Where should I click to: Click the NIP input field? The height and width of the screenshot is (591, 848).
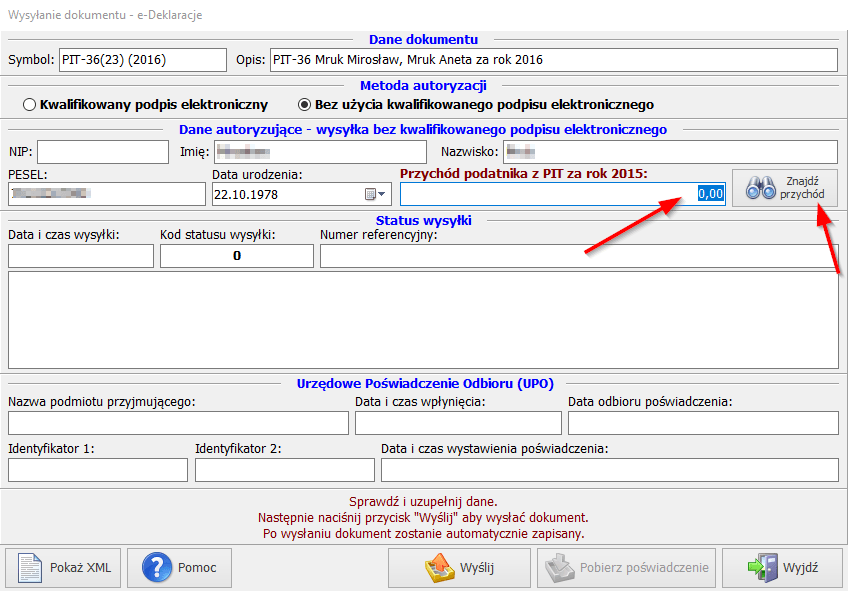coord(103,152)
